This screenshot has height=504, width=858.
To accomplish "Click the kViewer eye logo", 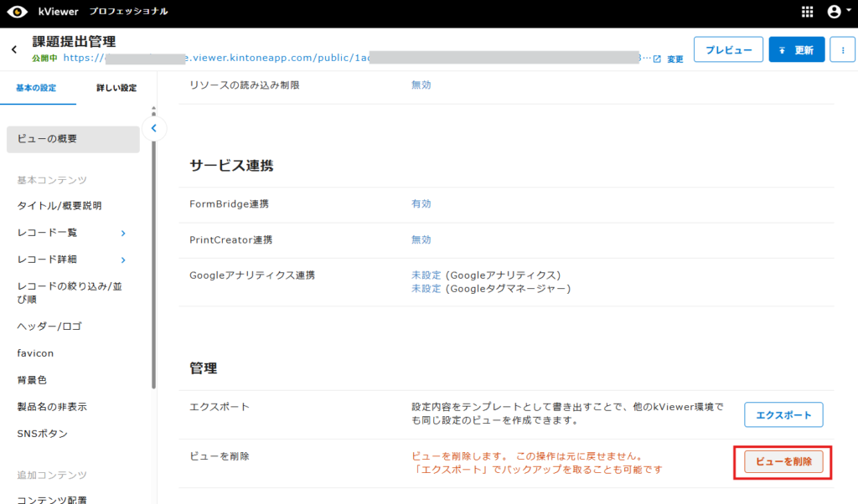I will click(17, 12).
